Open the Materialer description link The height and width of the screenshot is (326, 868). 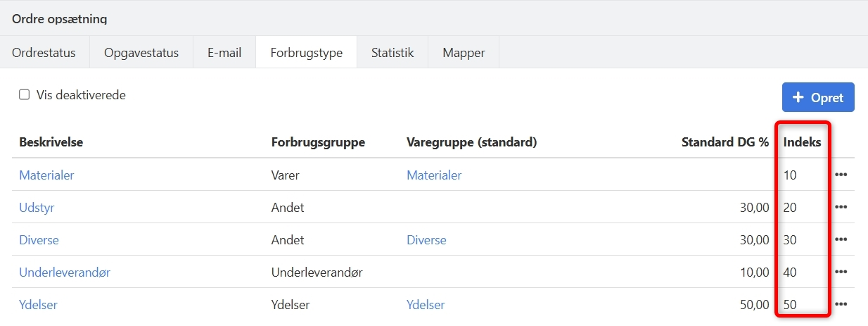pyautogui.click(x=46, y=175)
